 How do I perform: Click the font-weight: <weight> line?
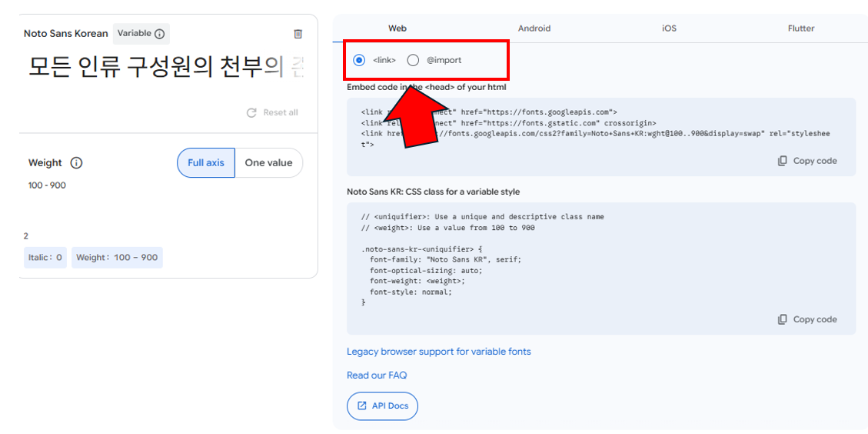click(418, 281)
